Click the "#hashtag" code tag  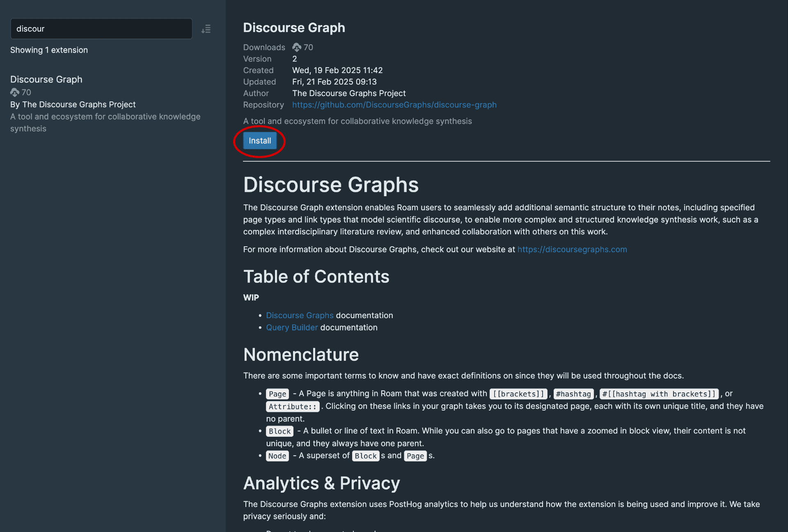tap(573, 394)
